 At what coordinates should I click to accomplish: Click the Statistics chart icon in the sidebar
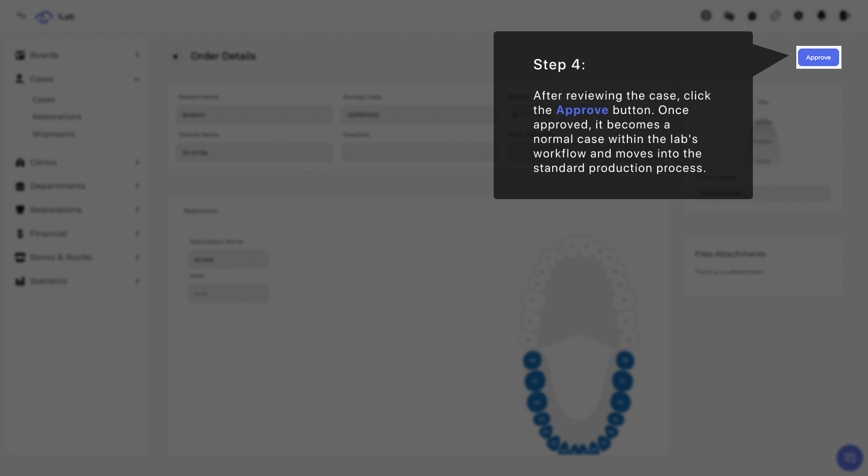click(20, 281)
